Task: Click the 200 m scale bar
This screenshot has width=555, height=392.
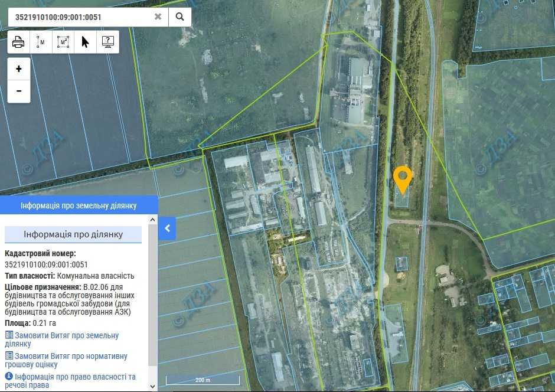Action: pyautogui.click(x=203, y=380)
